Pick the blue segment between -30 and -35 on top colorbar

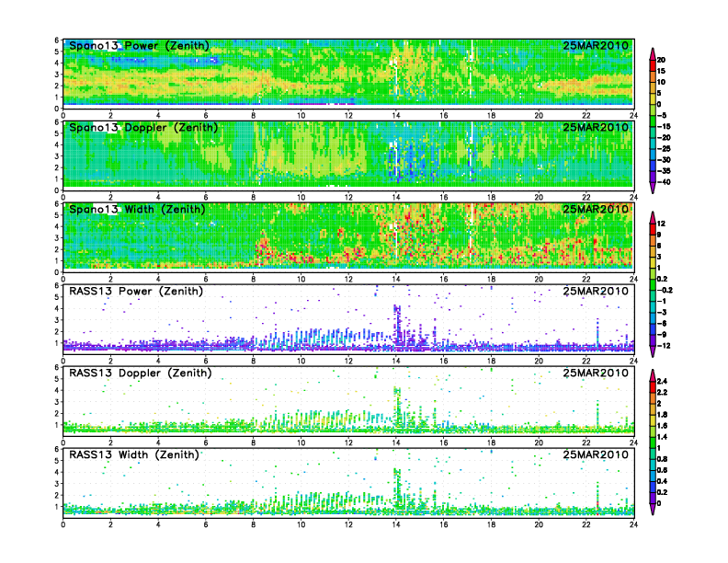[x=653, y=166]
